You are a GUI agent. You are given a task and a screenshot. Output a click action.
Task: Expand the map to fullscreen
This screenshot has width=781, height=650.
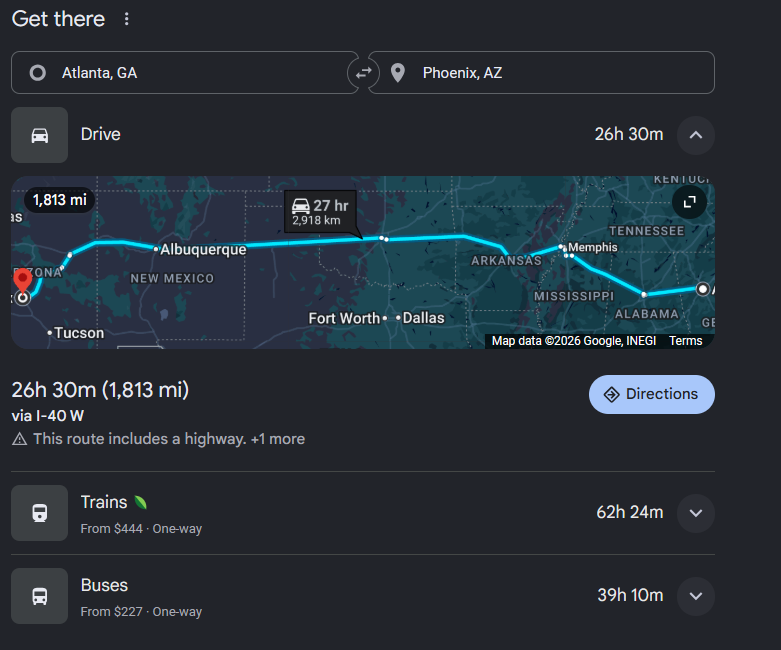point(689,202)
